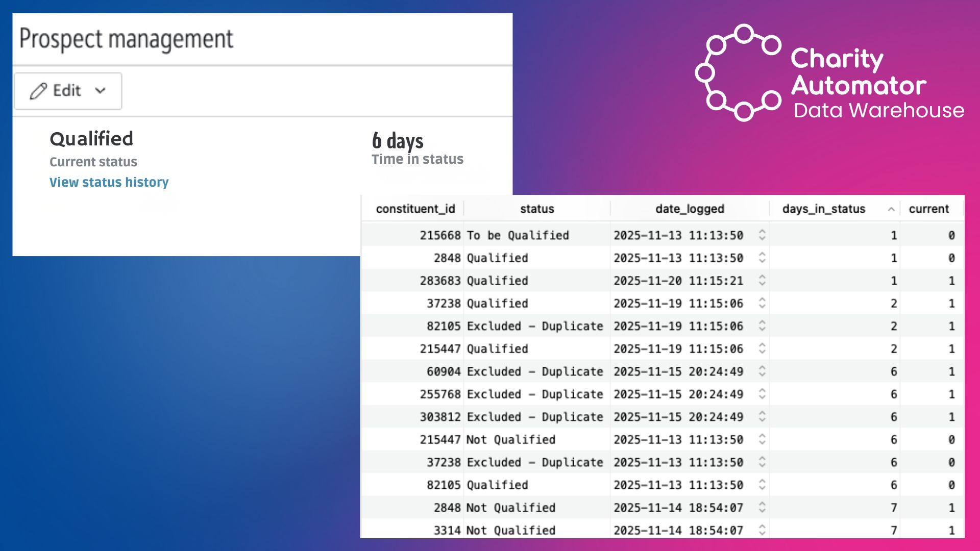Open date stepper for 215447 Qualified row

(762, 348)
